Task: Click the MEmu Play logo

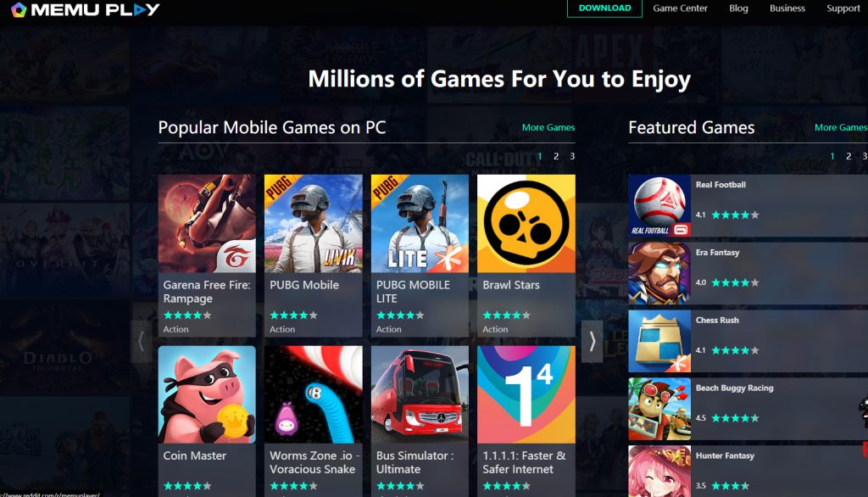Action: pos(86,9)
